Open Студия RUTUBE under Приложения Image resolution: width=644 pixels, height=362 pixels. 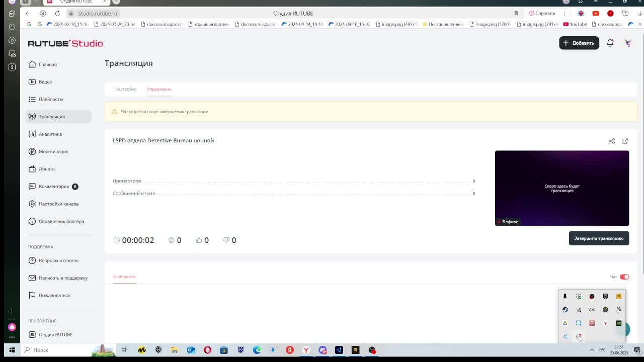coord(58,334)
